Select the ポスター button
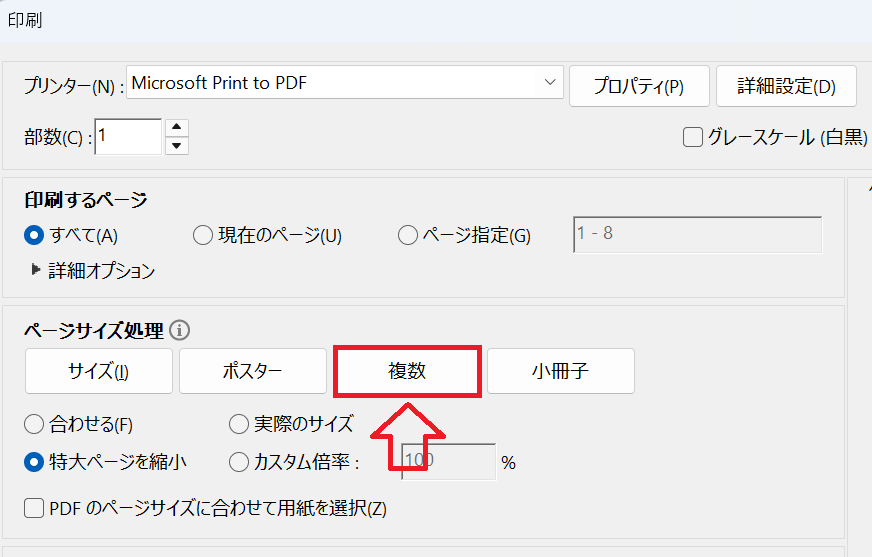Viewport: 872px width, 557px height. click(x=252, y=371)
